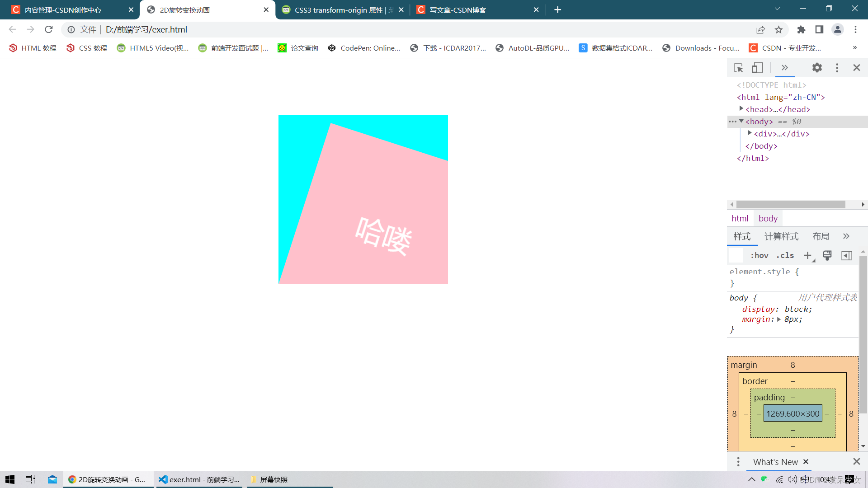Switch to the 布局 tab
Screen dimensions: 868x488
click(x=821, y=236)
